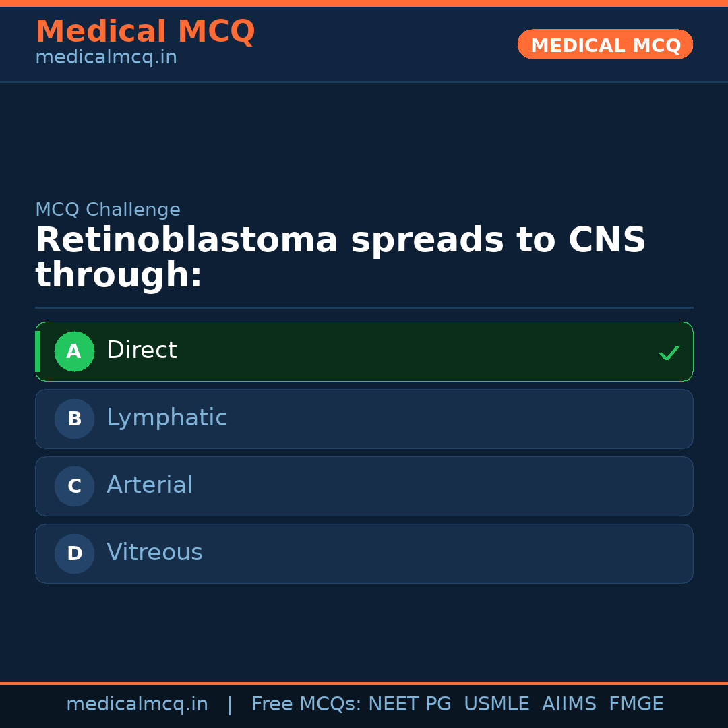
Task: Click the D letter circle icon
Action: [74, 553]
